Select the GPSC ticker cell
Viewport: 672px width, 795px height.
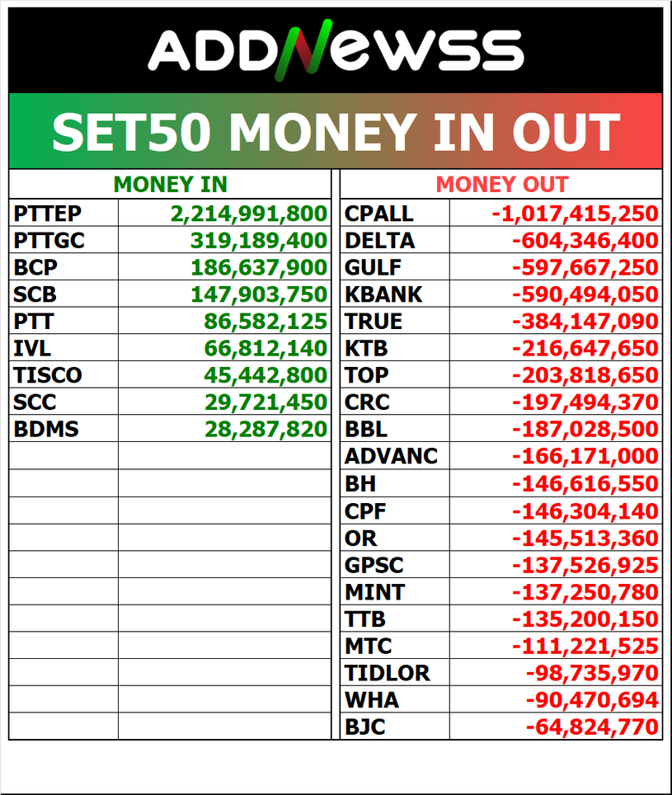pos(374,566)
